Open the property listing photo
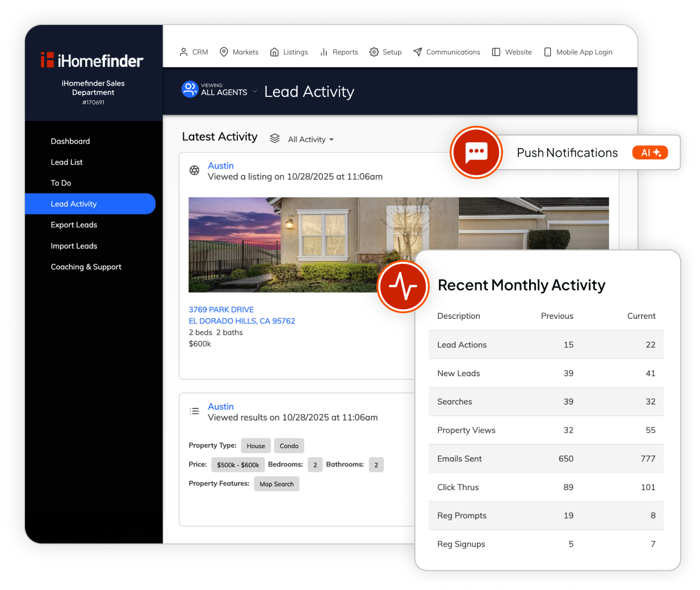Image resolution: width=700 pixels, height=590 pixels. (x=301, y=245)
